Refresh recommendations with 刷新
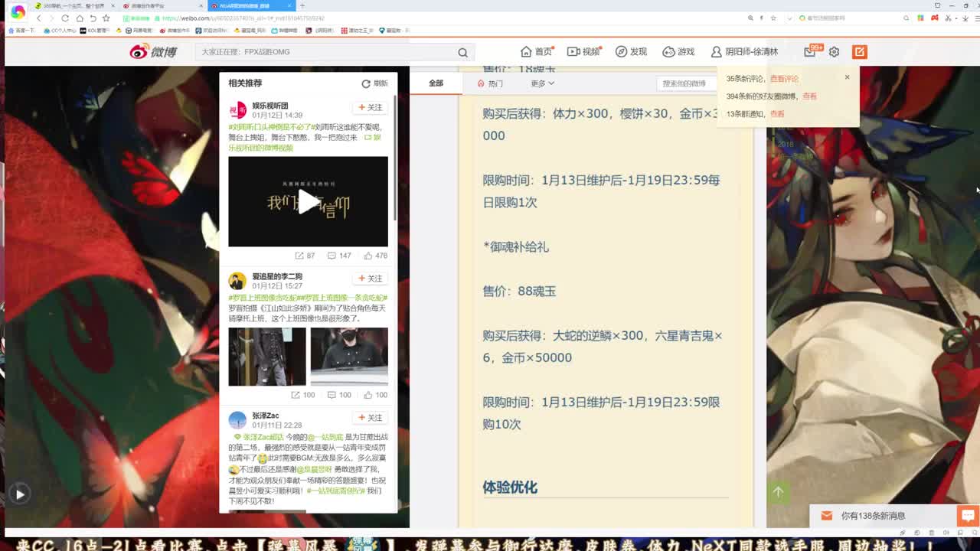Image resolution: width=980 pixels, height=551 pixels. point(375,83)
